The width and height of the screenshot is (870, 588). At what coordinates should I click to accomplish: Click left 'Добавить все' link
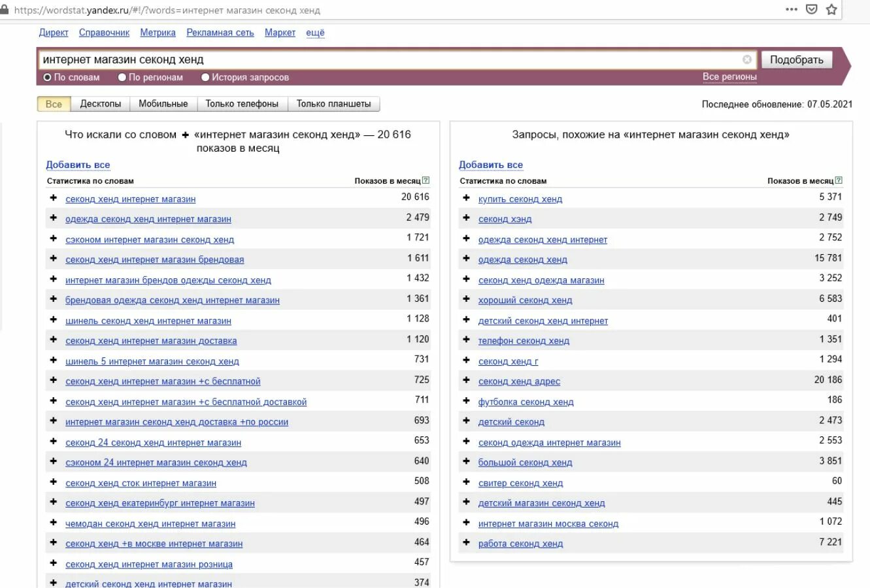(x=78, y=165)
